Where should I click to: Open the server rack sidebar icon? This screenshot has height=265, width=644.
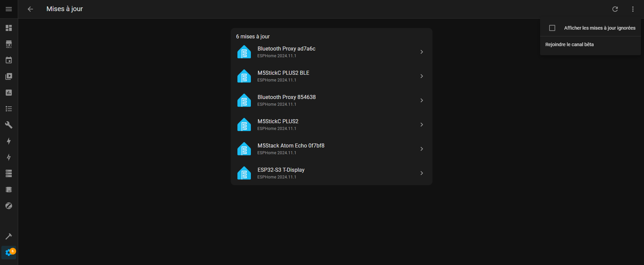(x=9, y=173)
